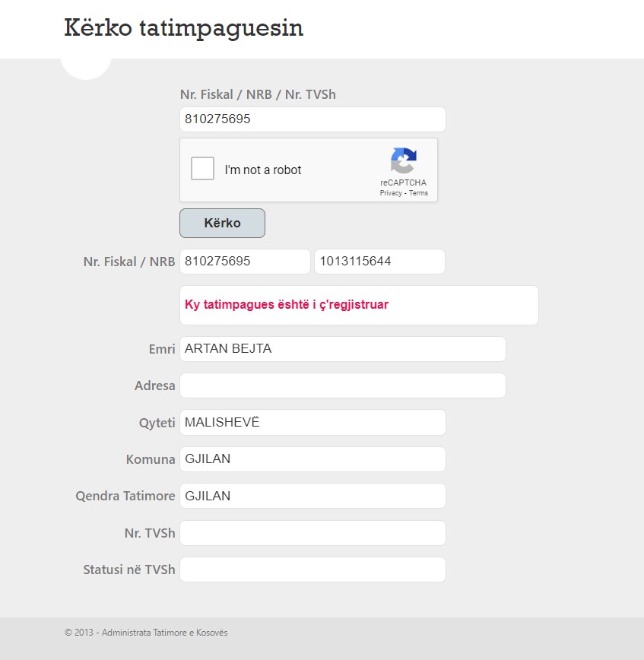The height and width of the screenshot is (660, 644).
Task: Select the fiscal number result field 810275695
Action: click(x=245, y=262)
